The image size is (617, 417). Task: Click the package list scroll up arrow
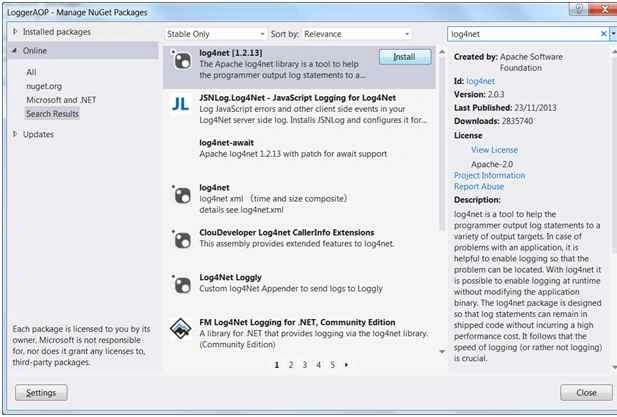(442, 52)
